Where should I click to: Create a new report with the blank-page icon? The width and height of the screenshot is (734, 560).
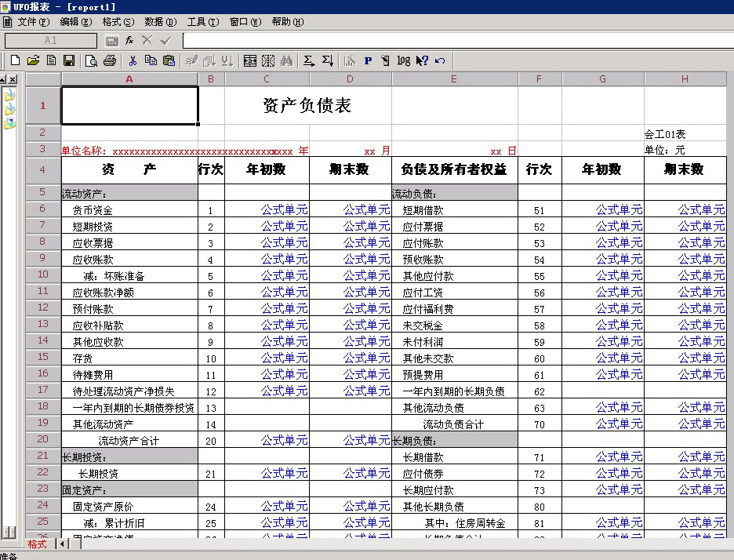point(15,60)
